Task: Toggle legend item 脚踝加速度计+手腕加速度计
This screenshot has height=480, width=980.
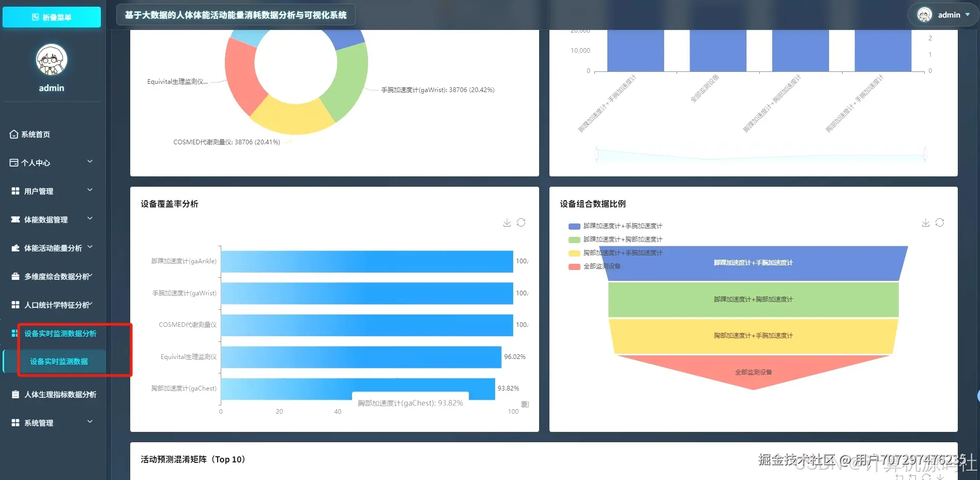Action: point(615,226)
